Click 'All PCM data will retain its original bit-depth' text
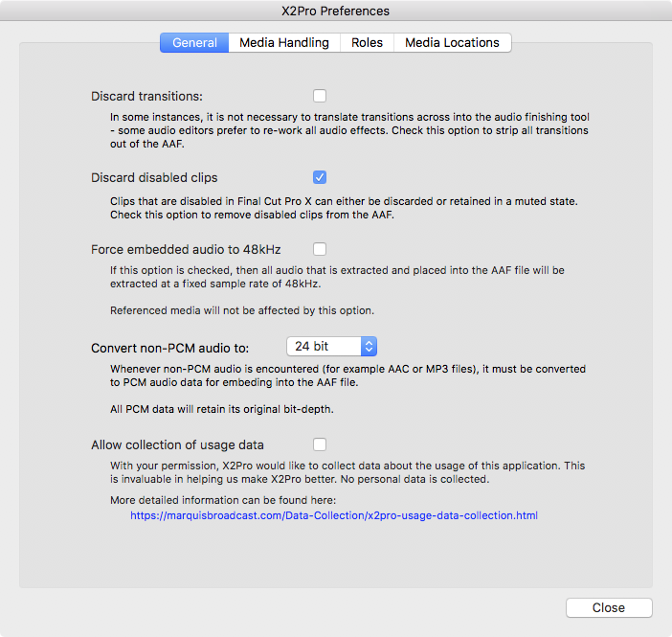The width and height of the screenshot is (672, 637). click(x=221, y=409)
